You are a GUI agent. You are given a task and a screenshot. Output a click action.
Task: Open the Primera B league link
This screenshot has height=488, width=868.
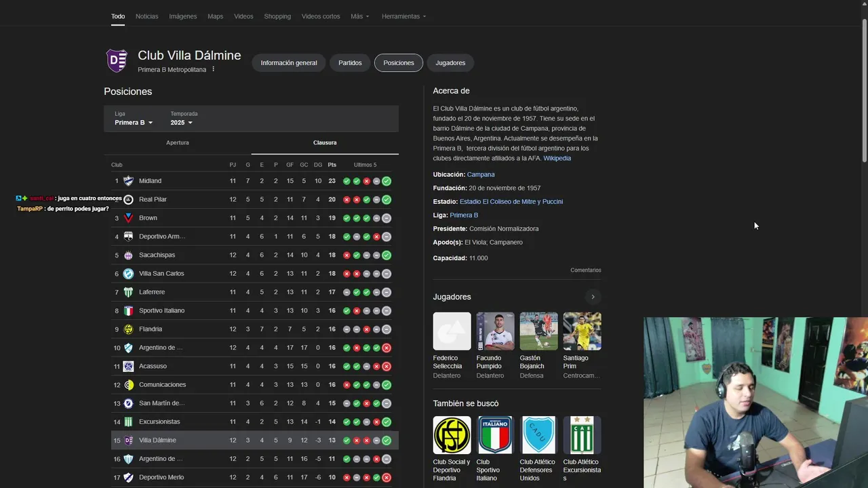pos(464,215)
